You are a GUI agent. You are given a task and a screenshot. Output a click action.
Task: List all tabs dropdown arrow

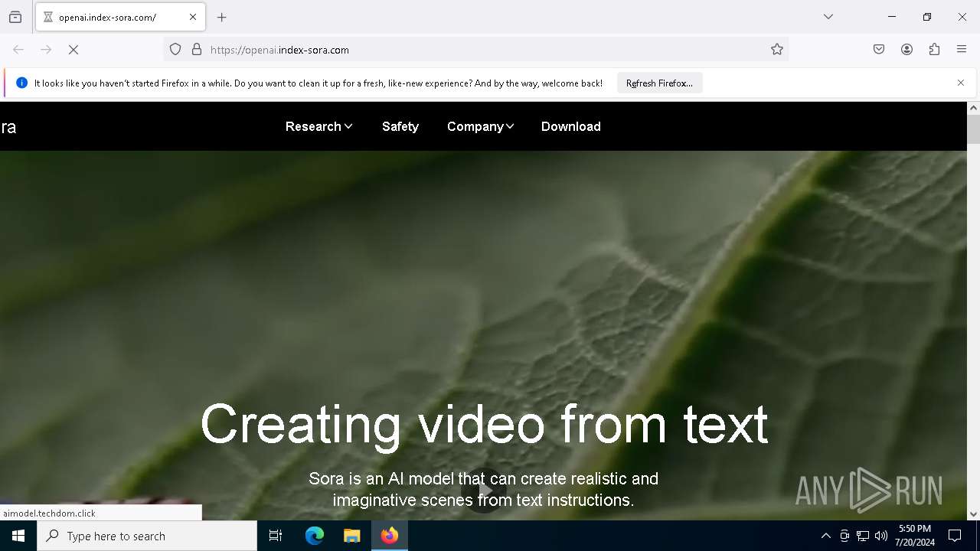point(828,17)
